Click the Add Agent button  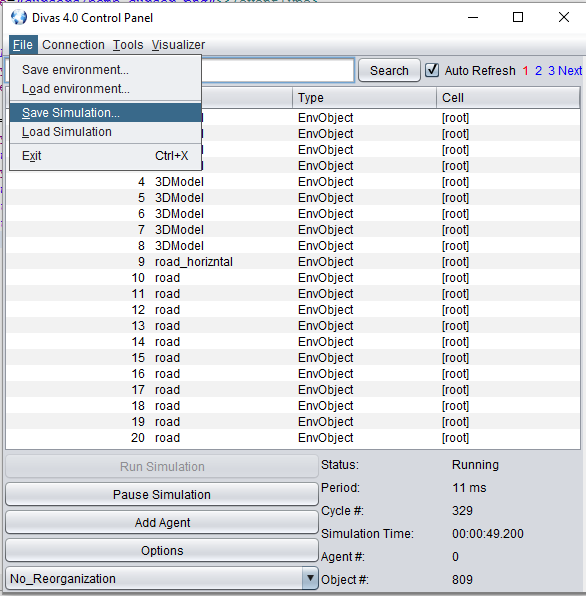point(162,522)
